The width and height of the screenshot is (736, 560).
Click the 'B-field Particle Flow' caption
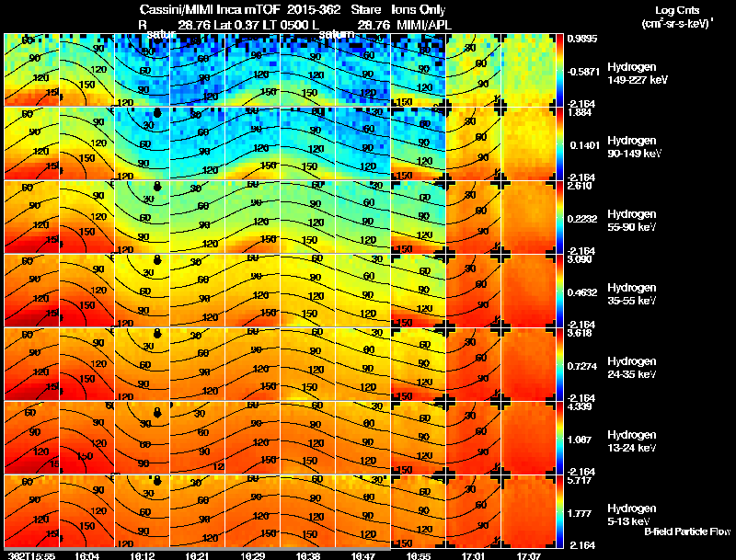687,531
